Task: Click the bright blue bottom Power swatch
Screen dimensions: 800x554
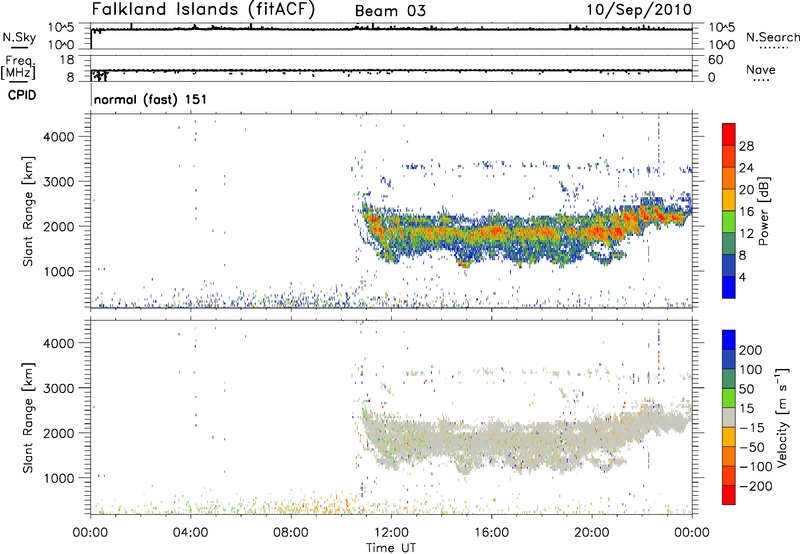Action: [729, 287]
